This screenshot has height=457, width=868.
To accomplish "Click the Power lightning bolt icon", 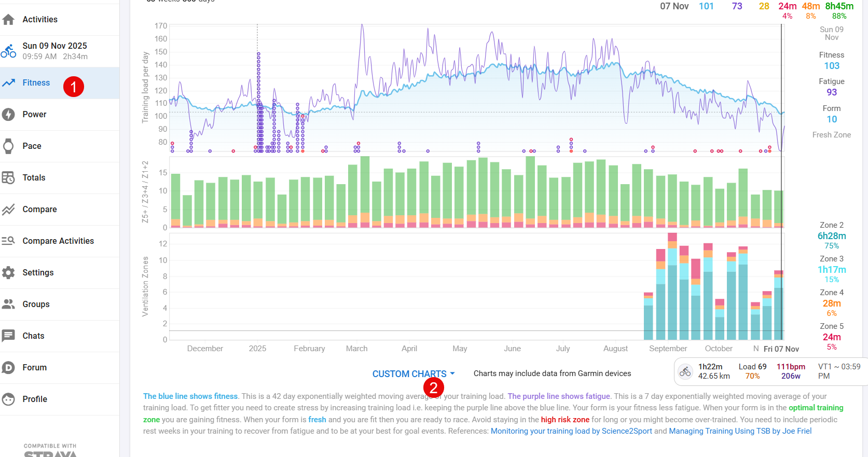I will point(8,115).
